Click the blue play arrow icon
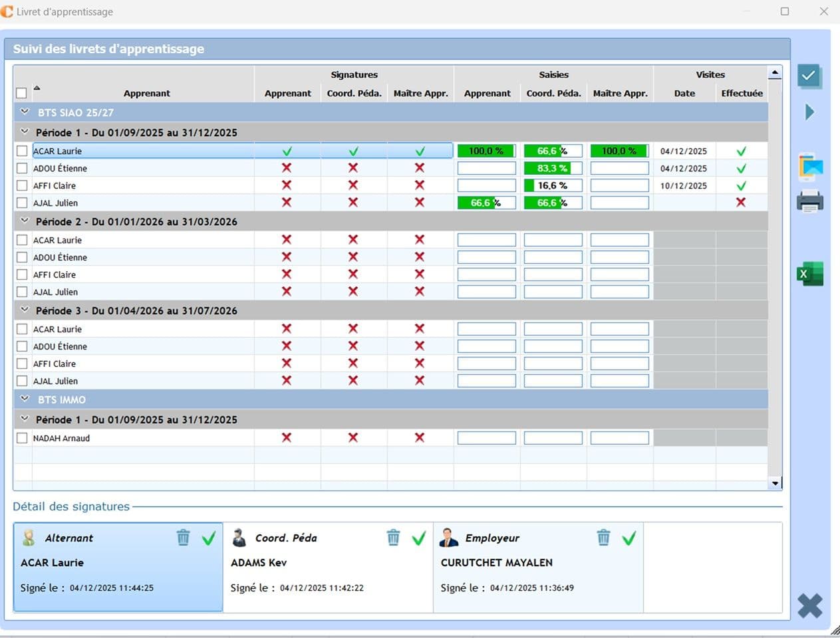840x638 pixels. pos(809,112)
